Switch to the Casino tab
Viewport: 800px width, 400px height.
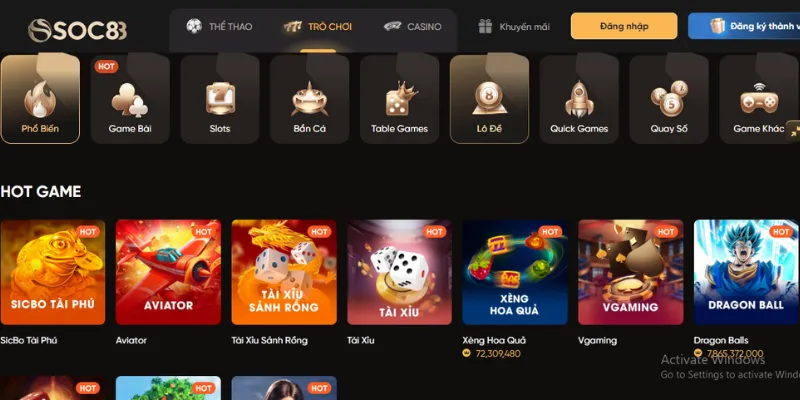(412, 27)
